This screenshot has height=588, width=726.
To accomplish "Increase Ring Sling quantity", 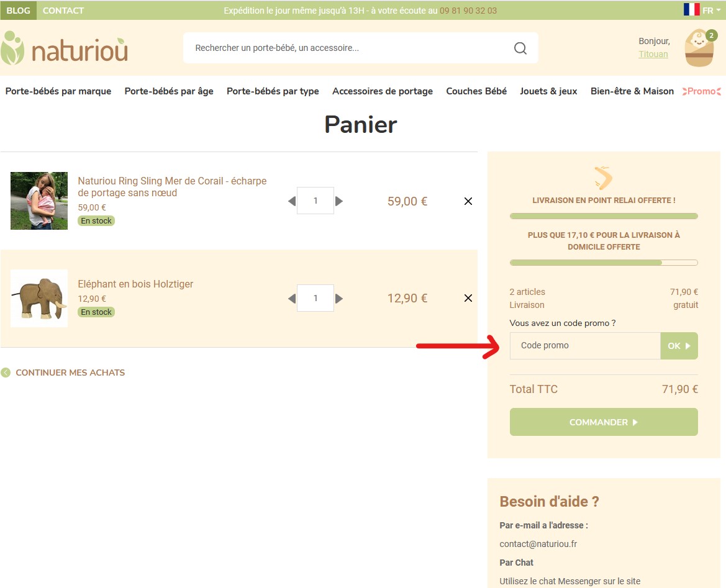I will coord(339,201).
